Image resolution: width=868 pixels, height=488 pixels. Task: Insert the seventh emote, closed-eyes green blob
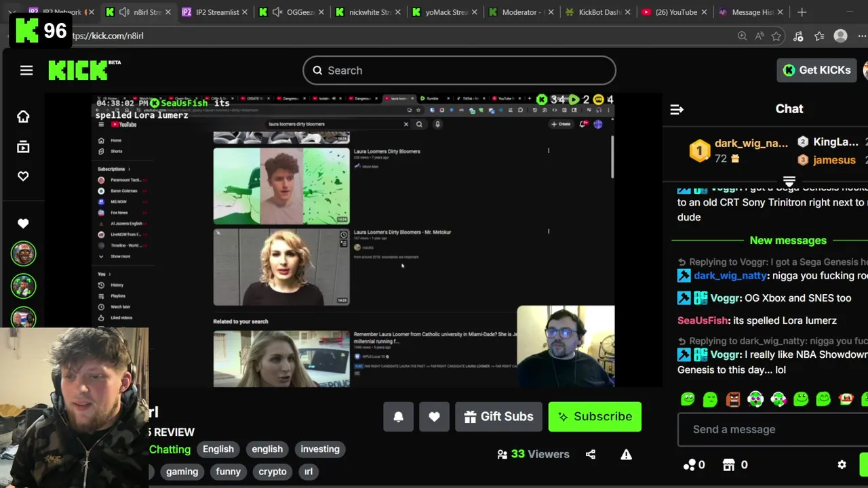tap(823, 399)
